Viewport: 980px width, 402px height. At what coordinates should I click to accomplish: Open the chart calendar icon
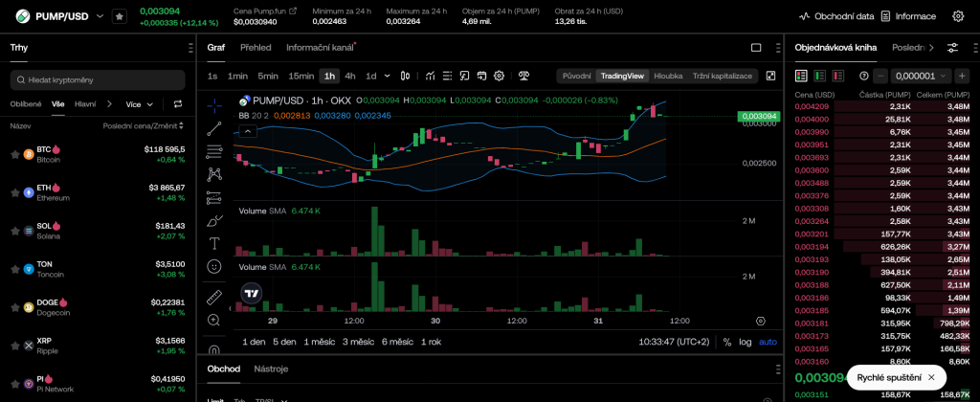pyautogui.click(x=481, y=77)
